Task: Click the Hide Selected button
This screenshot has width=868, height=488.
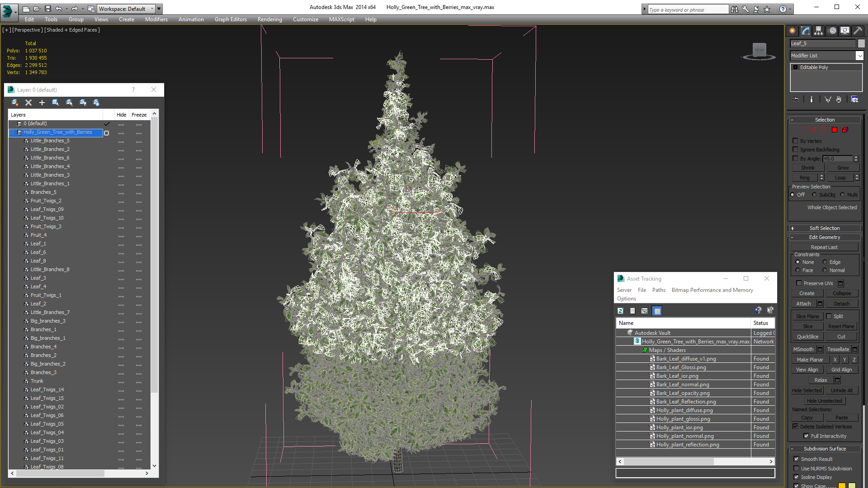Action: point(807,390)
